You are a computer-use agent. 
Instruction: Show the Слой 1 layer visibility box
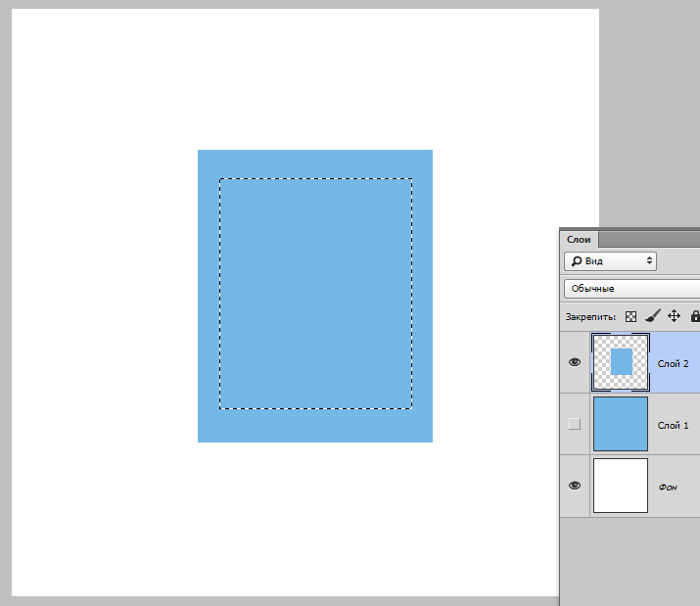[575, 424]
